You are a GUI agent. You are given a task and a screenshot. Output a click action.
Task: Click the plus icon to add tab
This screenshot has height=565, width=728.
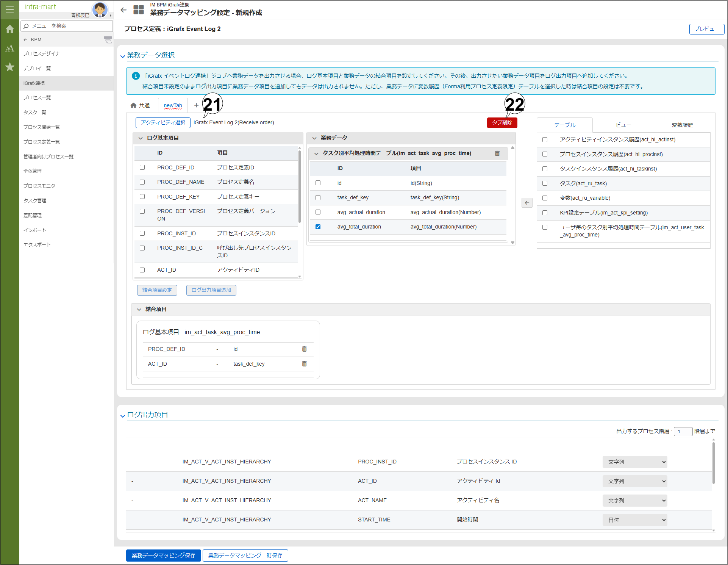point(196,105)
